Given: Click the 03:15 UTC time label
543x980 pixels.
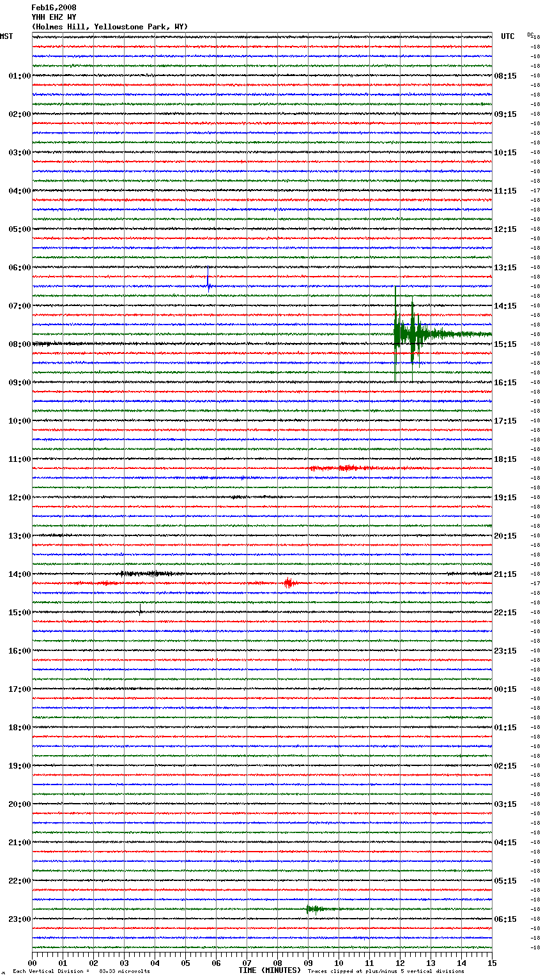Looking at the screenshot, I should click(505, 804).
